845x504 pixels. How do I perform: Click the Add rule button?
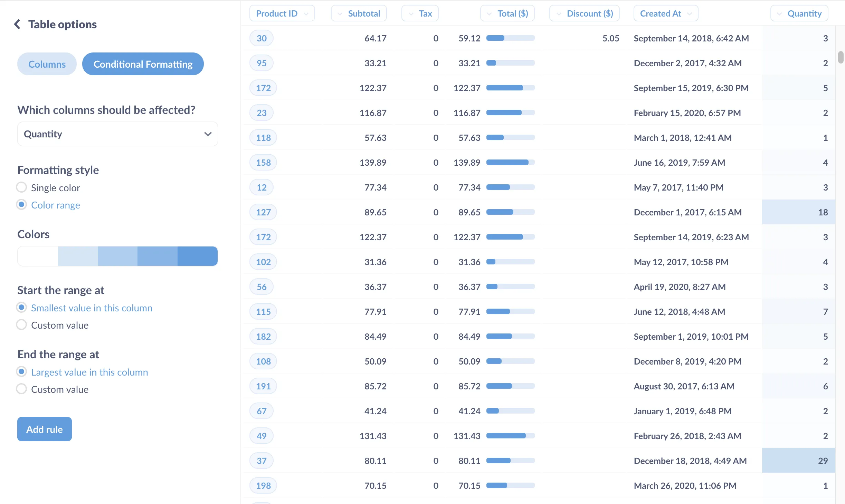(45, 429)
